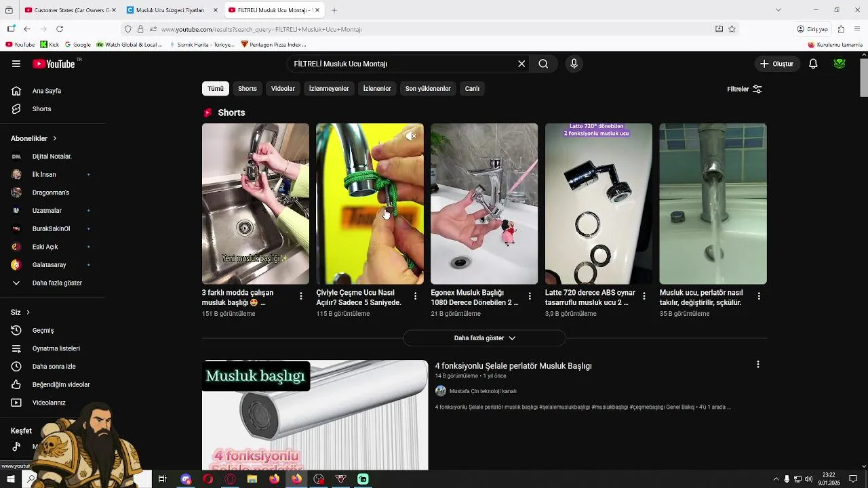Viewport: 868px width, 488px height.
Task: Open 'Musluk ucu, perlatör nasıl' short thumbnail
Action: (x=713, y=203)
